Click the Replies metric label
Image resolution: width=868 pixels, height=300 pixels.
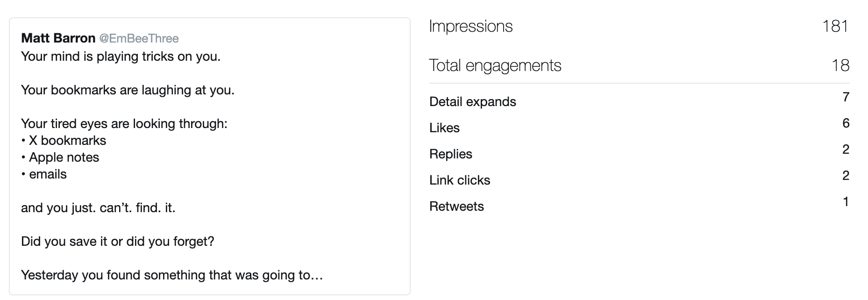pyautogui.click(x=451, y=154)
